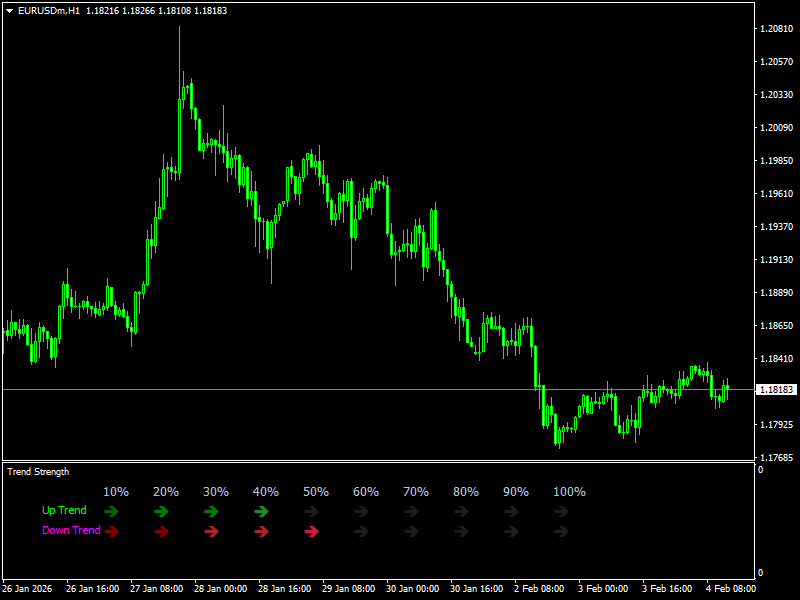The image size is (800, 600).
Task: Click the 100% column header
Action: (x=569, y=492)
